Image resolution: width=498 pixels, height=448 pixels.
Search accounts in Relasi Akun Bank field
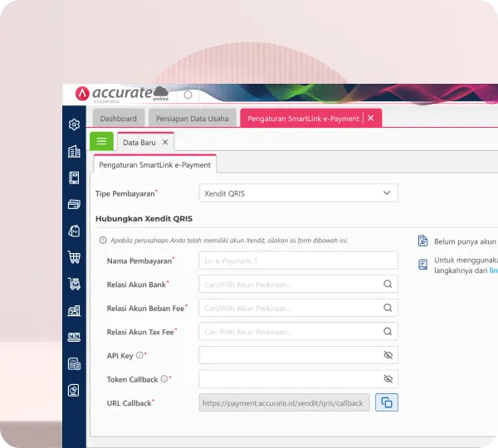(388, 285)
